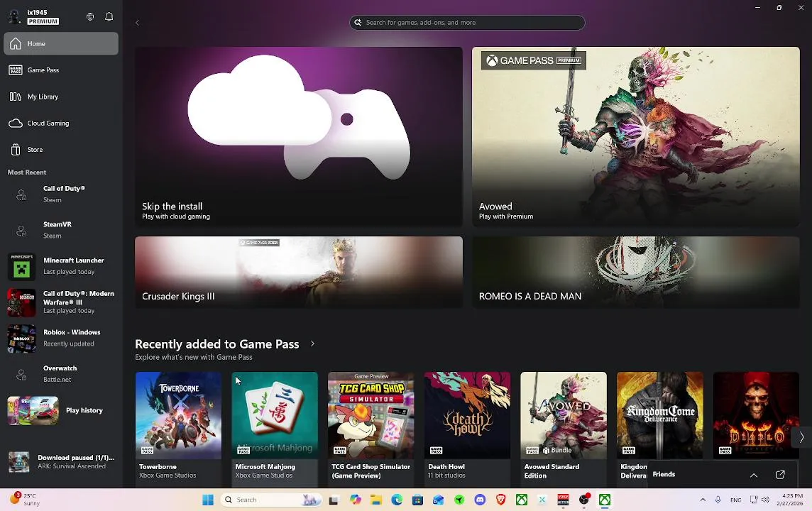
Task: Open Play history
Action: [x=61, y=410]
